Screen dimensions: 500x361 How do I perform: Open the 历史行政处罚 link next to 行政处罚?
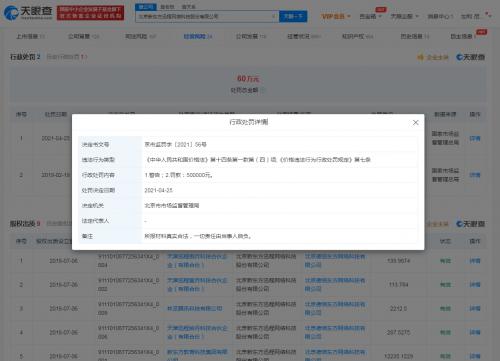click(x=66, y=57)
